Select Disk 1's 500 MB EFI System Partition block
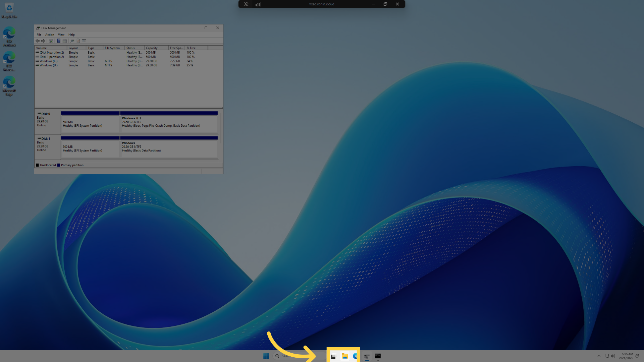Screen dimensions: 644x362 (90, 147)
